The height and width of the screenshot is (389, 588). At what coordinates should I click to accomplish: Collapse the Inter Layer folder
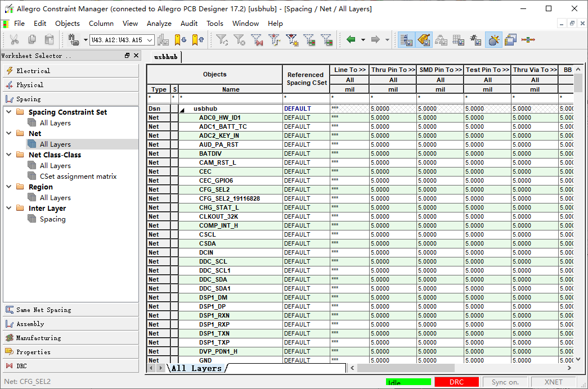click(9, 207)
